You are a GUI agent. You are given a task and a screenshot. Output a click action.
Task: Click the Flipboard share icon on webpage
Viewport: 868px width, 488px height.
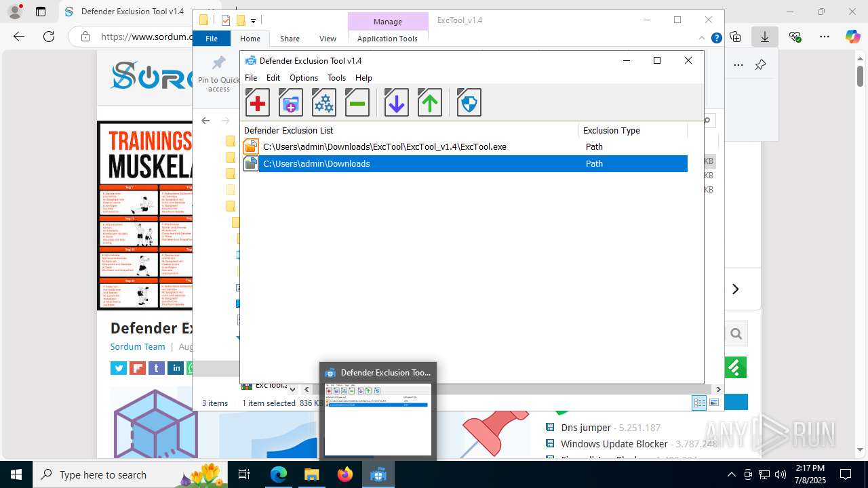(x=138, y=368)
